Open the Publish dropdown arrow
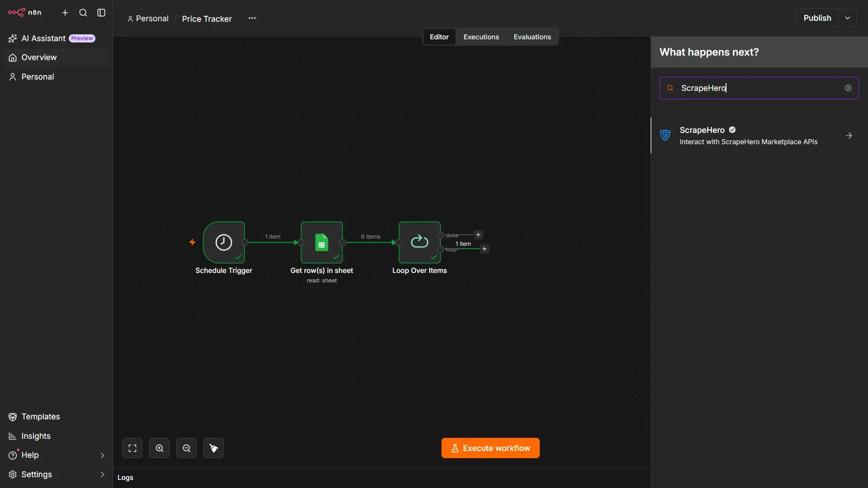Image resolution: width=868 pixels, height=488 pixels. [x=848, y=18]
